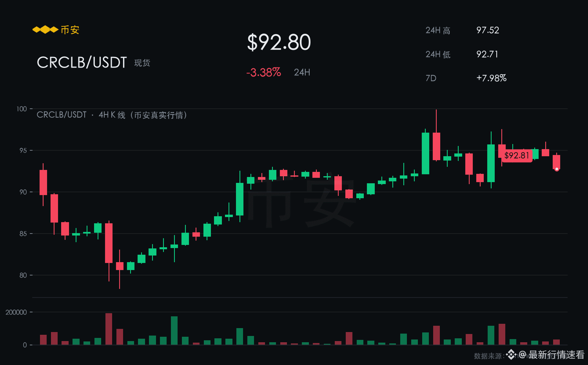Click the white dot marking the current price

coord(557,169)
